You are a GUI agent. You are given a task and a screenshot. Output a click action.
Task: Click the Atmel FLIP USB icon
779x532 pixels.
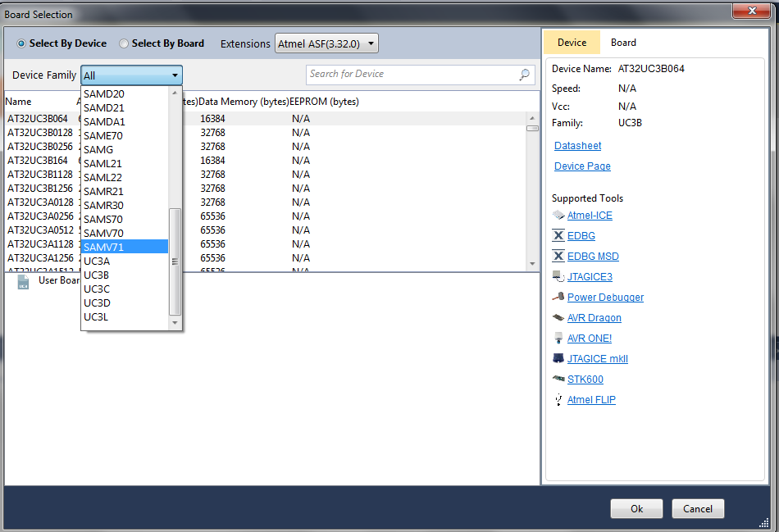(558, 400)
